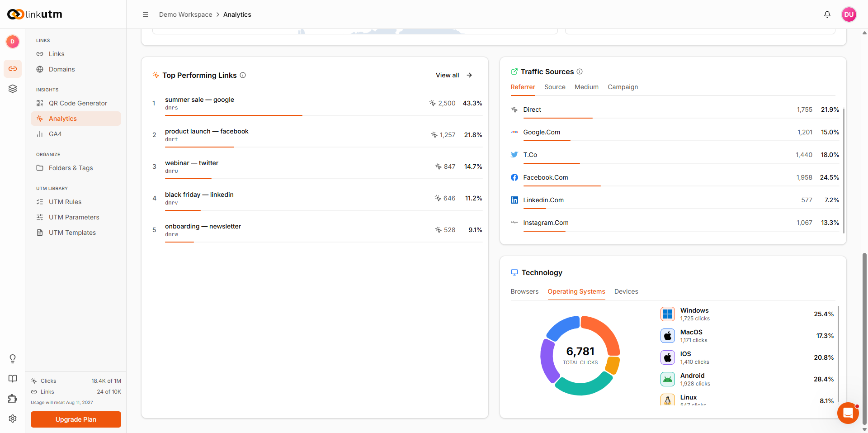Click the Windows OS icon

click(668, 314)
